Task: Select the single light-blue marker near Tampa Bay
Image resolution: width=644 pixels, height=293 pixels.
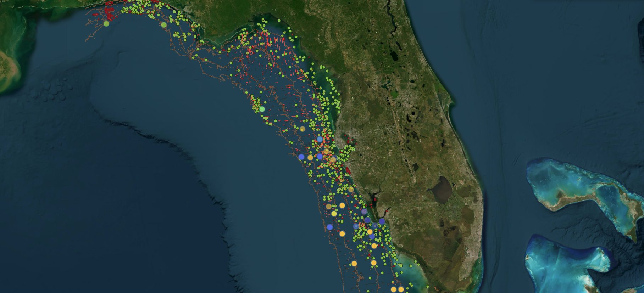Action: pyautogui.click(x=320, y=139)
